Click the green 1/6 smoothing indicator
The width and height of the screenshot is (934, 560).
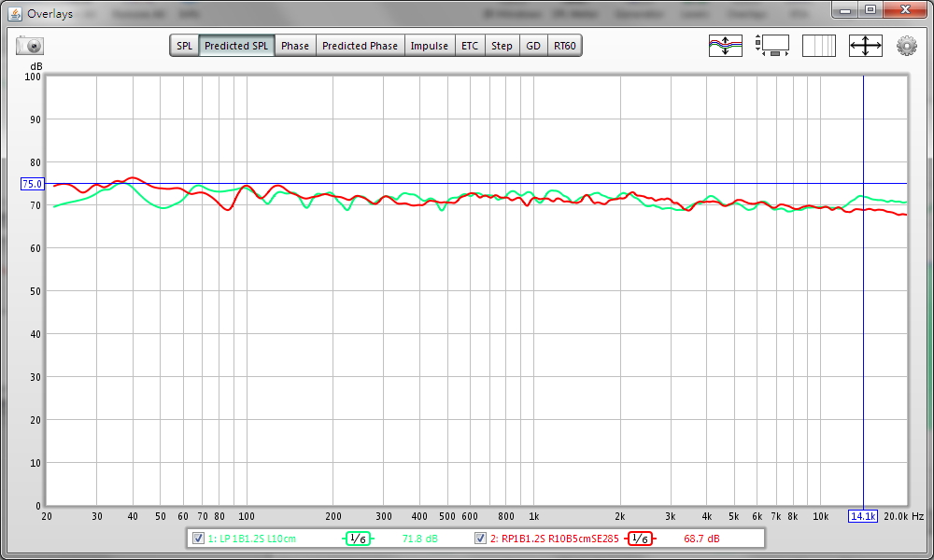pyautogui.click(x=357, y=539)
